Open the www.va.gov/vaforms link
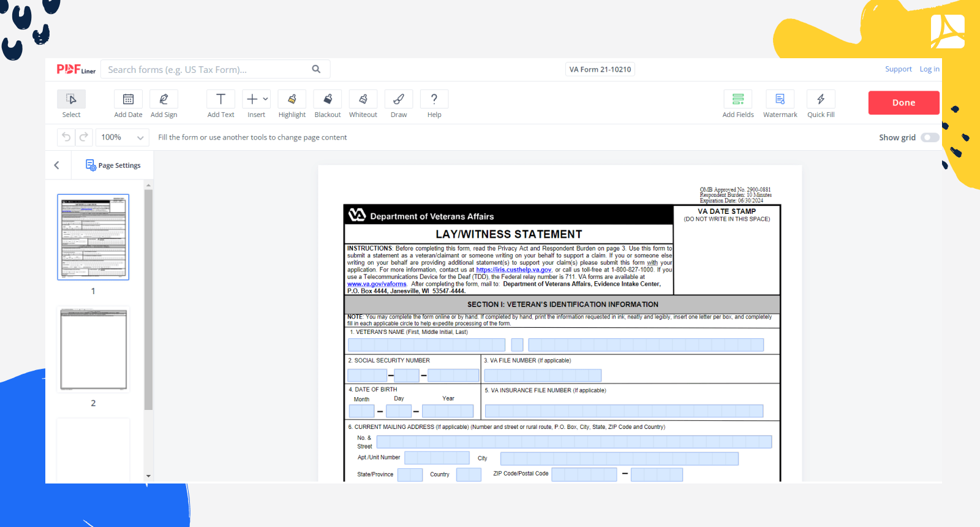This screenshot has width=980, height=527. pyautogui.click(x=377, y=284)
